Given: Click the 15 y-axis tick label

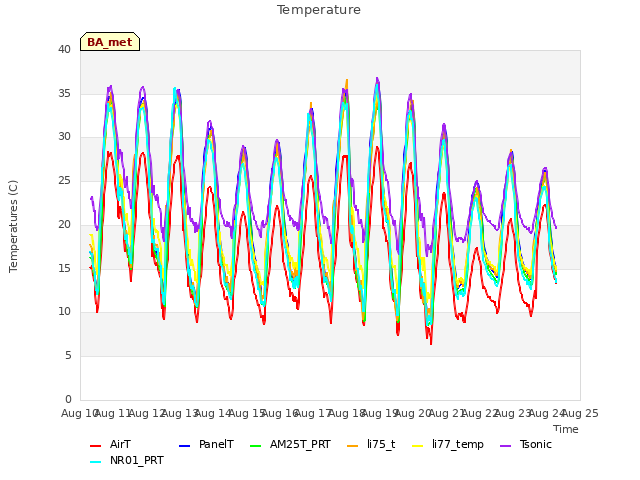Looking at the screenshot, I should 64,268.
